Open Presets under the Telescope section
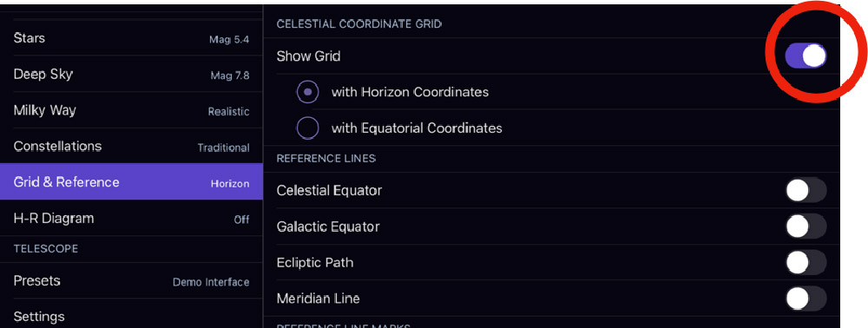 [131, 280]
